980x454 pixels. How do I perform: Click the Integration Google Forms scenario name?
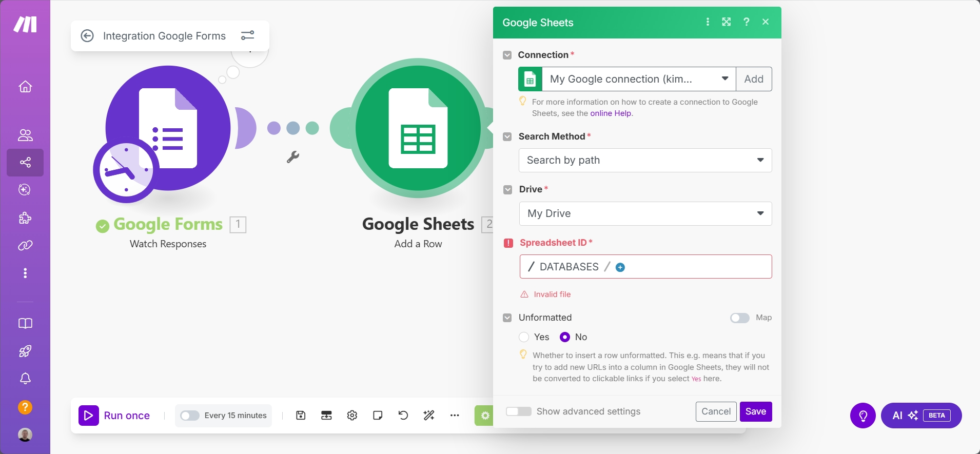click(164, 36)
